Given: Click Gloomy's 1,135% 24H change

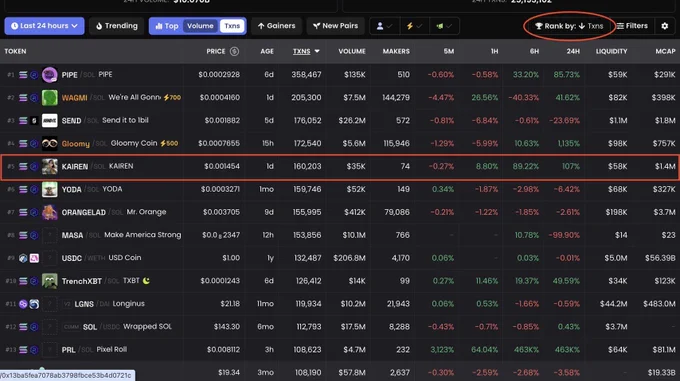Looking at the screenshot, I should pyautogui.click(x=569, y=143).
